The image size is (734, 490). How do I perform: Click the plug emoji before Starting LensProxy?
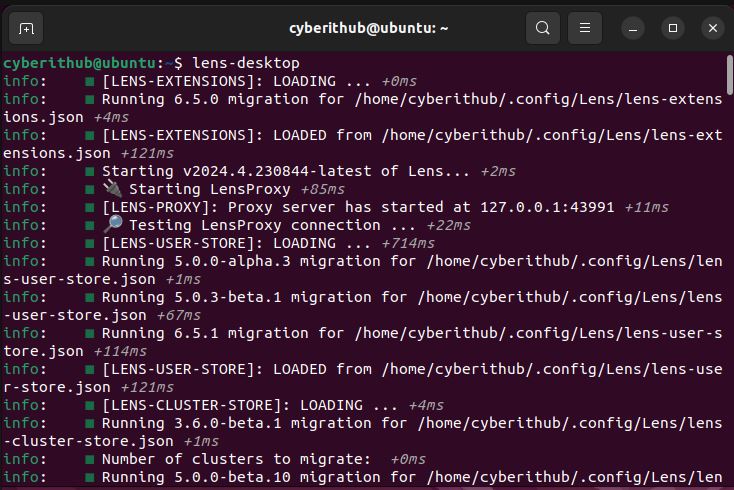tap(112, 188)
